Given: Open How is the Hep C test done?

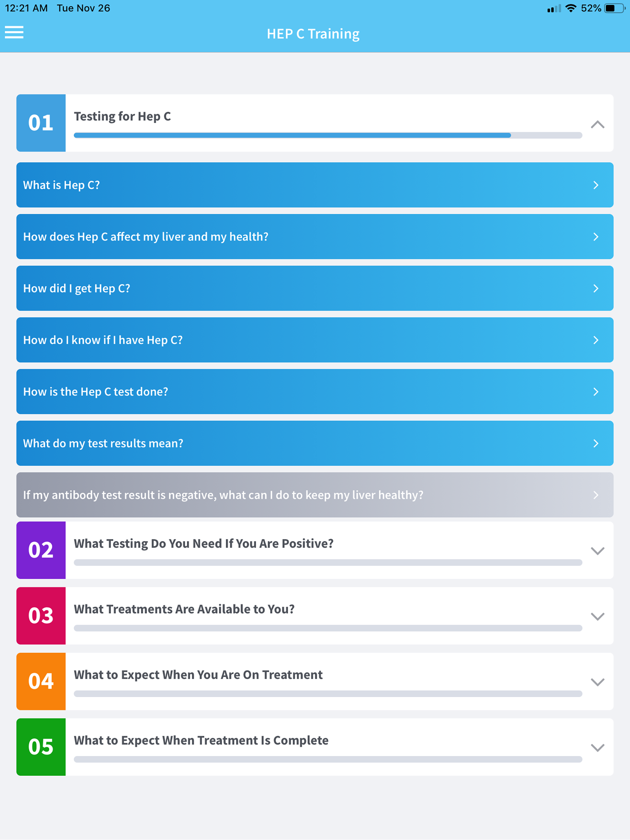Looking at the screenshot, I should [x=315, y=391].
